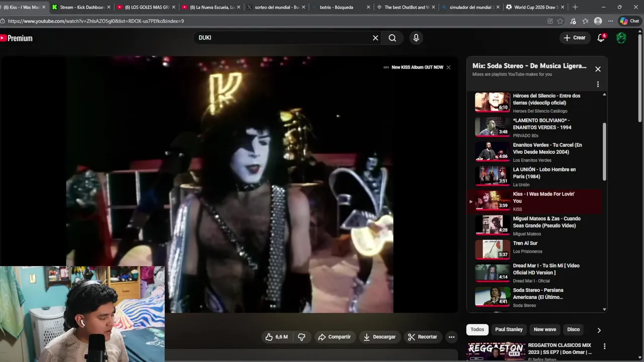Close the Mix playlist panel
The width and height of the screenshot is (644, 362).
pyautogui.click(x=598, y=69)
